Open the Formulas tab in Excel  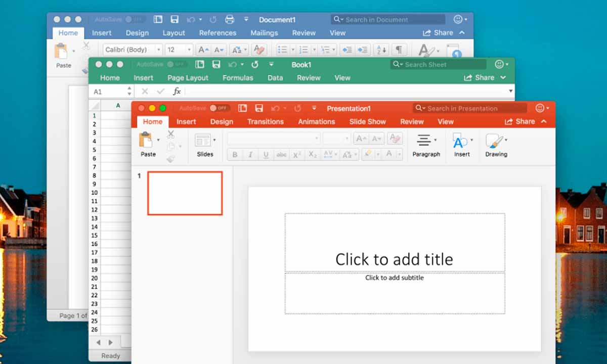click(x=238, y=78)
